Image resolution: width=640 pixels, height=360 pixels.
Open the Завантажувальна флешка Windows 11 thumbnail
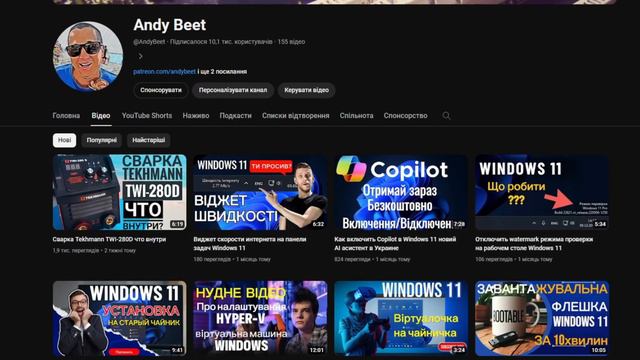(542, 318)
